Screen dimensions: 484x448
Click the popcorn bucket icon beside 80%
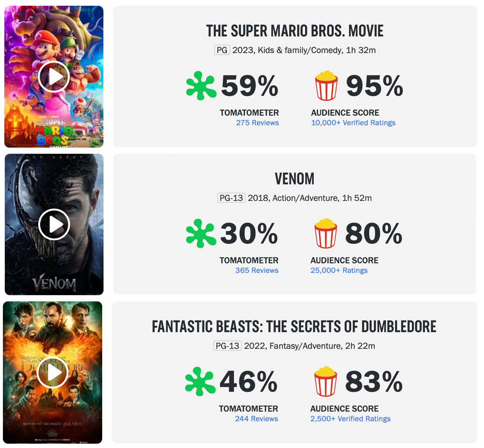point(326,233)
